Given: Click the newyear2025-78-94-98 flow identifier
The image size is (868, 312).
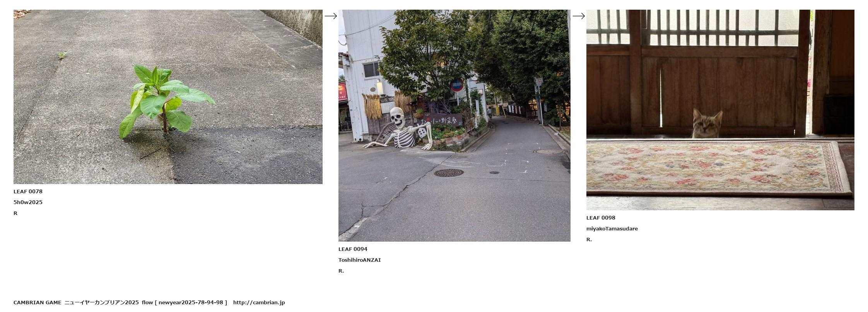Looking at the screenshot, I should tap(191, 302).
